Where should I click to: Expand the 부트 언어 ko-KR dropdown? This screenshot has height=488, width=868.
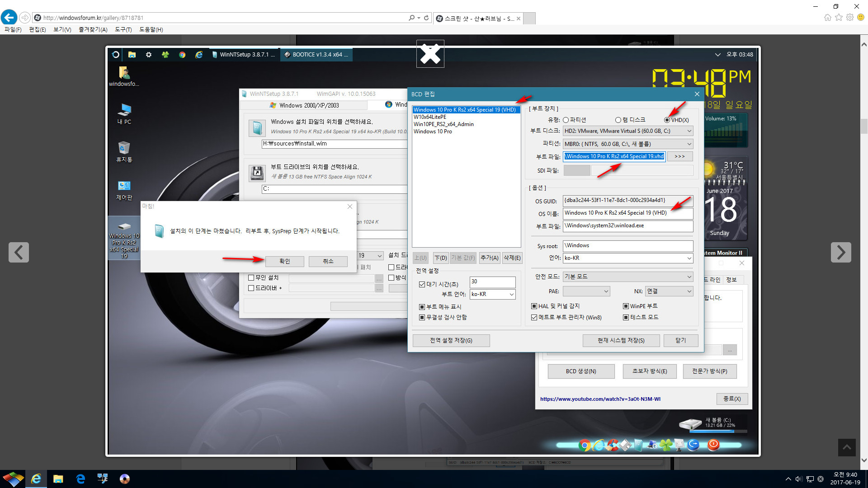pos(512,295)
